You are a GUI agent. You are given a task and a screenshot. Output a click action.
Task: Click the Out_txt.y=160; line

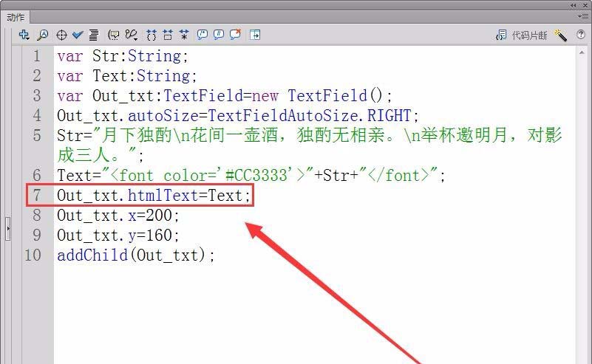pos(118,236)
